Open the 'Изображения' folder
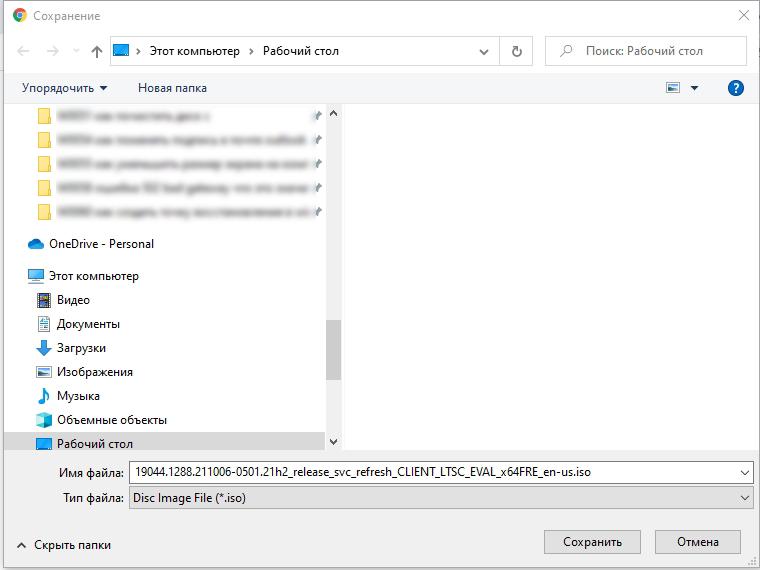 tap(95, 372)
